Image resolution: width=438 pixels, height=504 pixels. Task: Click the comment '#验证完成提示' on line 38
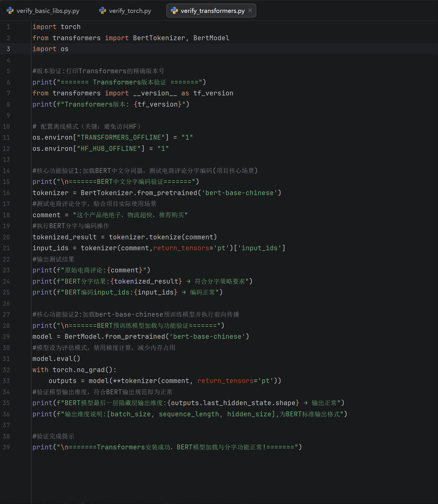coord(53,436)
